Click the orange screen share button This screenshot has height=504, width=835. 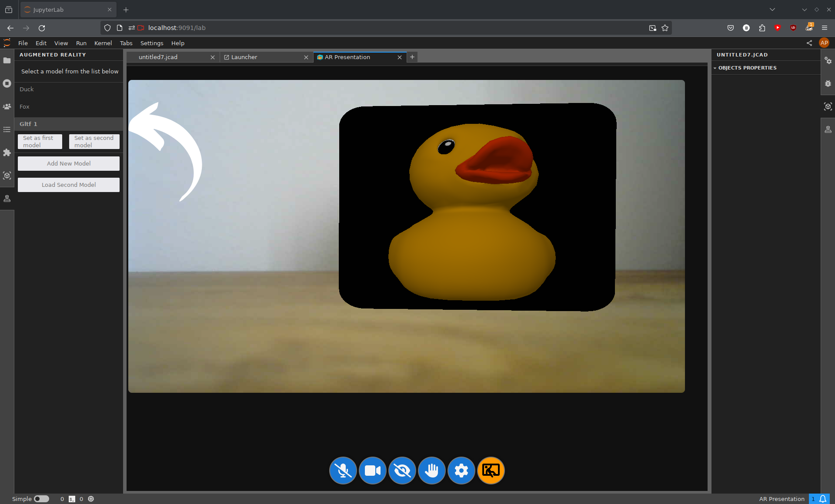[x=491, y=471]
